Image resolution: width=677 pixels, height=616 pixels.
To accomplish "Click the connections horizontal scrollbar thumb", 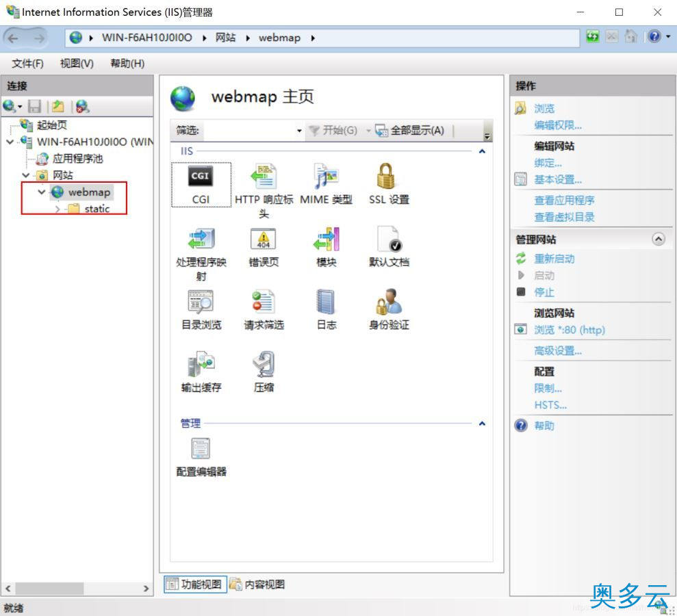I will tap(49, 588).
